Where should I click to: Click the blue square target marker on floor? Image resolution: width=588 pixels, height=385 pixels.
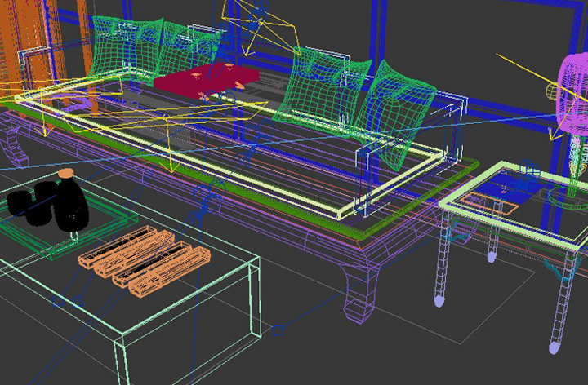pyautogui.click(x=278, y=330)
